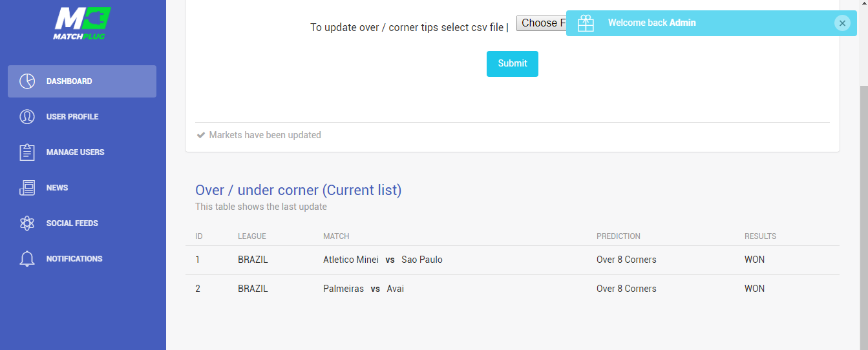
Task: Click the LEAGUE column header
Action: click(252, 236)
